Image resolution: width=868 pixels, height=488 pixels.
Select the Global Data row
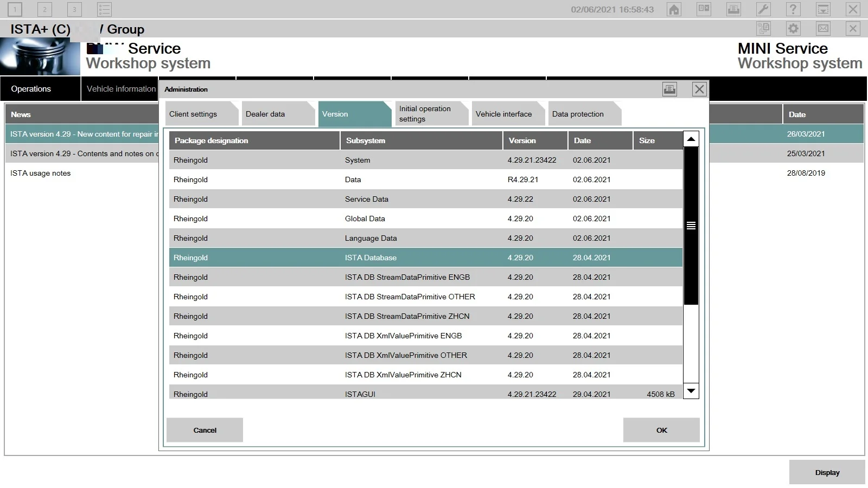click(426, 219)
